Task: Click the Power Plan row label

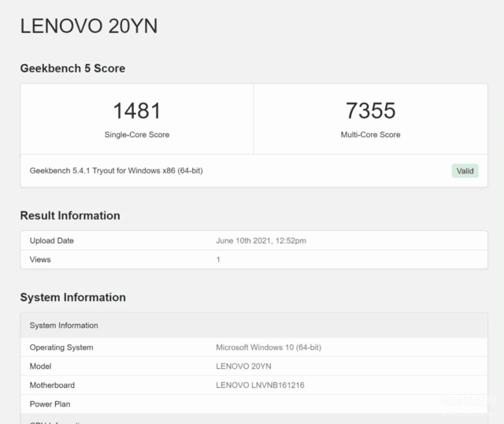Action: [50, 404]
